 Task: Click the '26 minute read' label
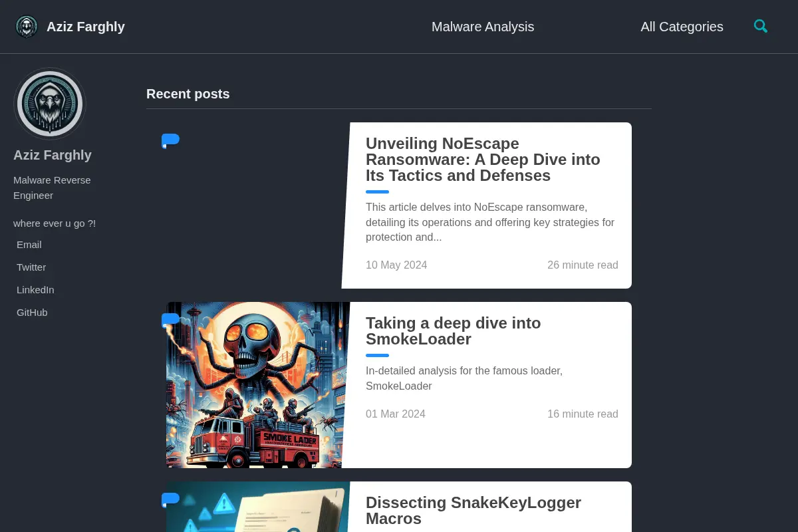pyautogui.click(x=583, y=265)
